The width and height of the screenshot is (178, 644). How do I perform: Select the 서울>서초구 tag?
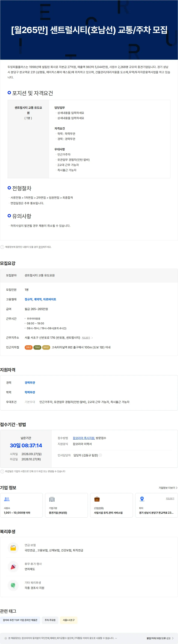click(69, 620)
